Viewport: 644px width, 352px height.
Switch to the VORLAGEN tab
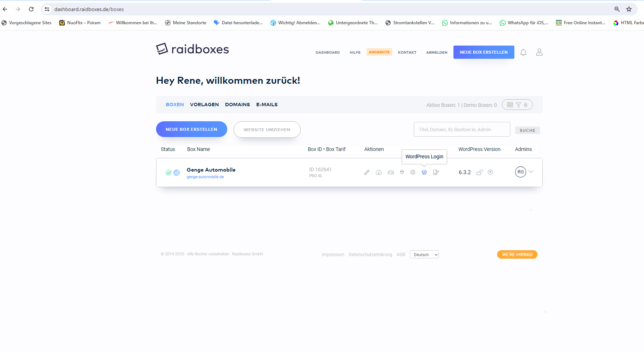point(205,105)
